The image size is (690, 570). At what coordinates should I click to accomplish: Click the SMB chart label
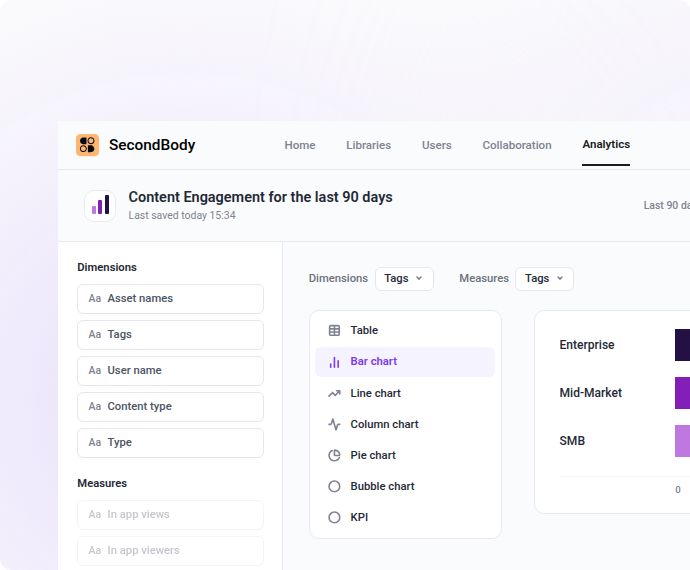(x=572, y=441)
